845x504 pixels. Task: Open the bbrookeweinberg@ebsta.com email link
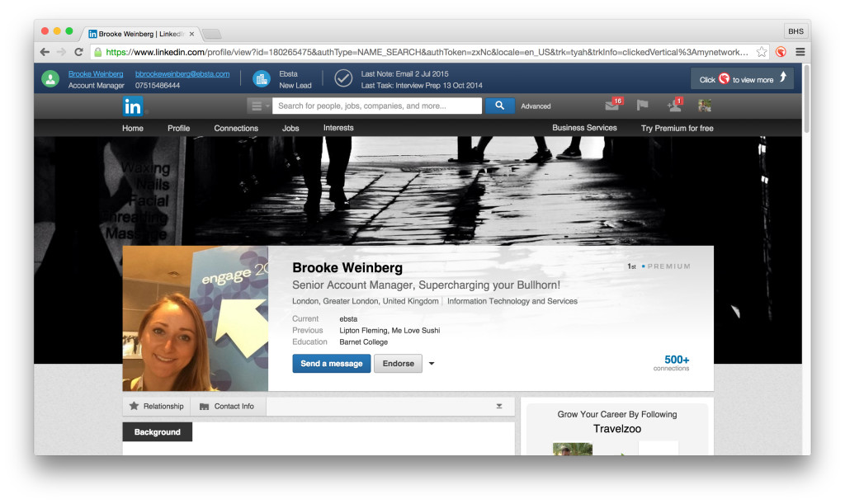tap(182, 73)
